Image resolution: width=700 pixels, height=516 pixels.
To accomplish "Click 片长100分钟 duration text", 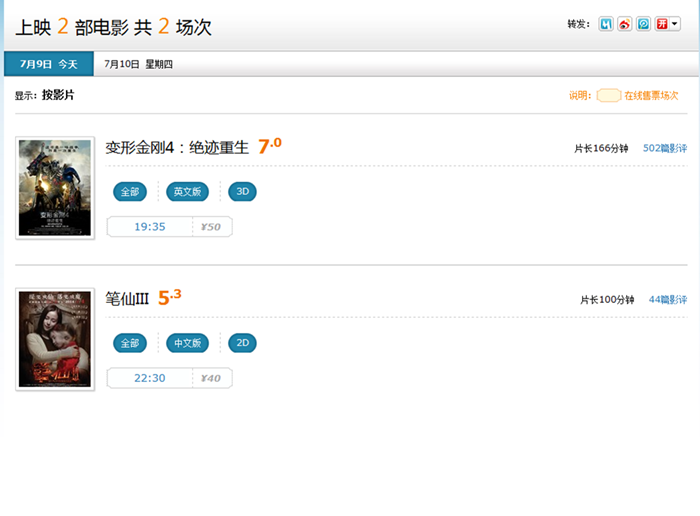I will point(607,300).
